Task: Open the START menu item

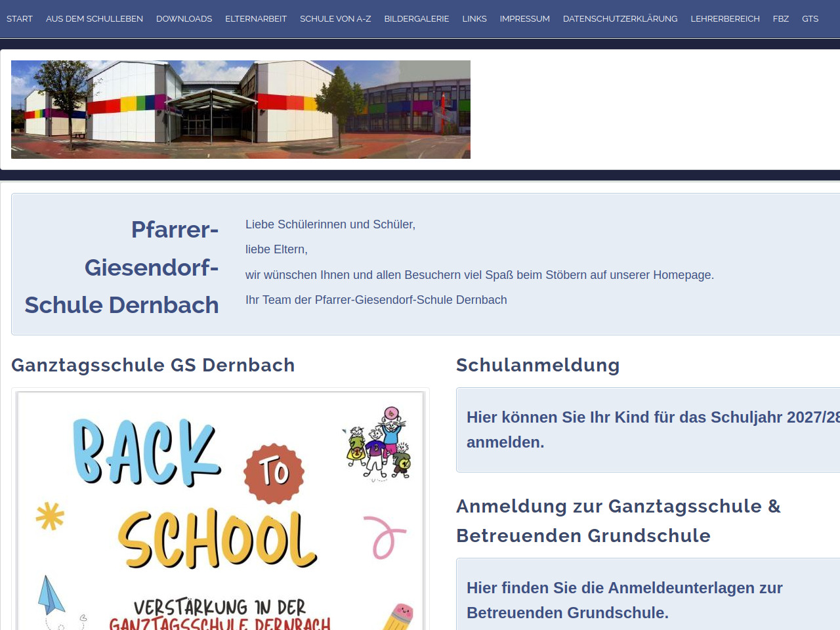Action: click(x=20, y=19)
